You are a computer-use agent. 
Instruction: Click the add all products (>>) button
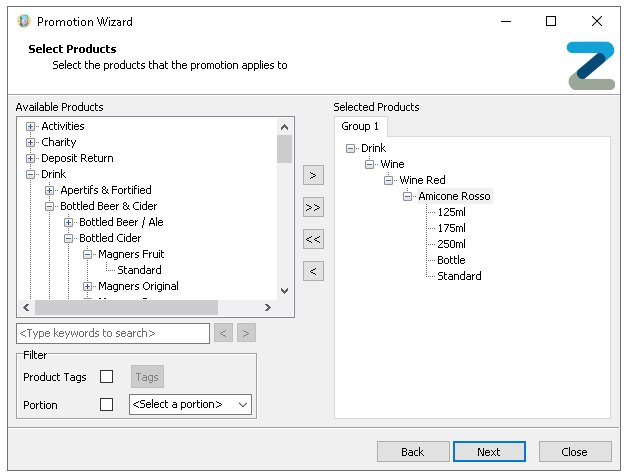coord(313,208)
